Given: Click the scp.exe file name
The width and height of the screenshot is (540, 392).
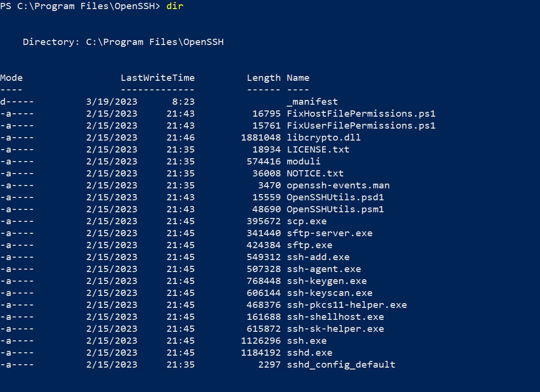Looking at the screenshot, I should click(306, 221).
